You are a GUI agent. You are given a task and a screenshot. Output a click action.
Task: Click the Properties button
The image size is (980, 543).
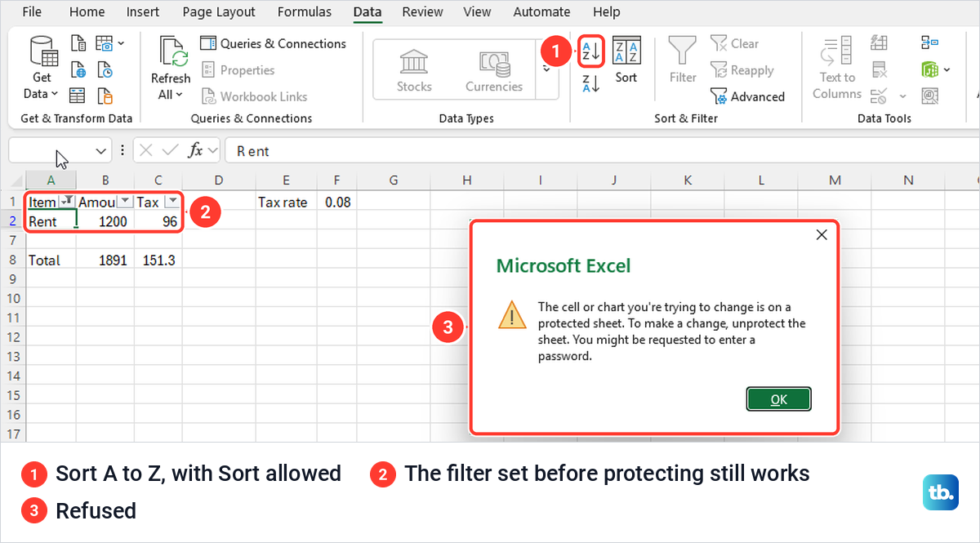coord(238,70)
